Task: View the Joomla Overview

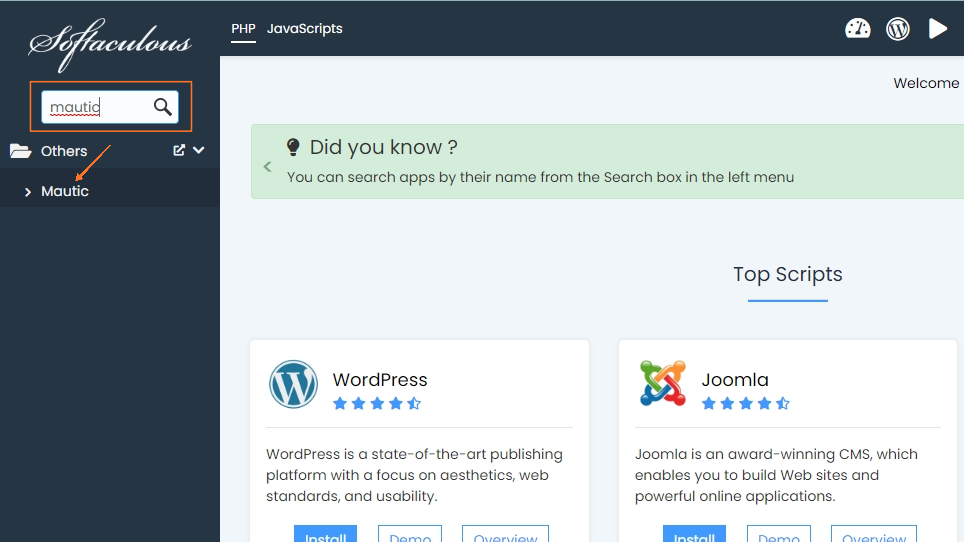Action: [x=874, y=533]
